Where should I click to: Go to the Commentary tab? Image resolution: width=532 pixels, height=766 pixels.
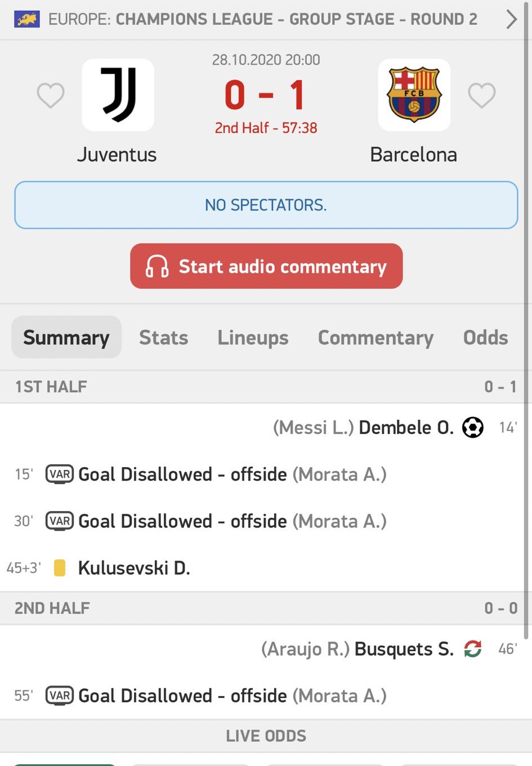coord(375,338)
